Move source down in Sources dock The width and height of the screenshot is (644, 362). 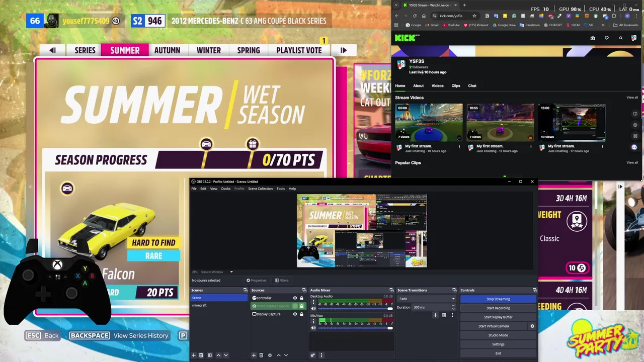tap(286, 355)
